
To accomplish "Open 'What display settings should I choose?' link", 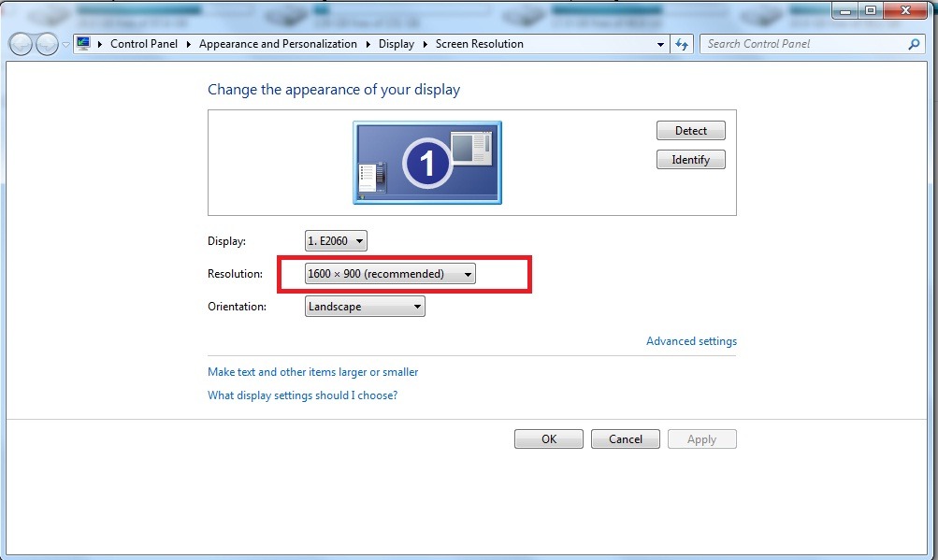I will coord(302,395).
